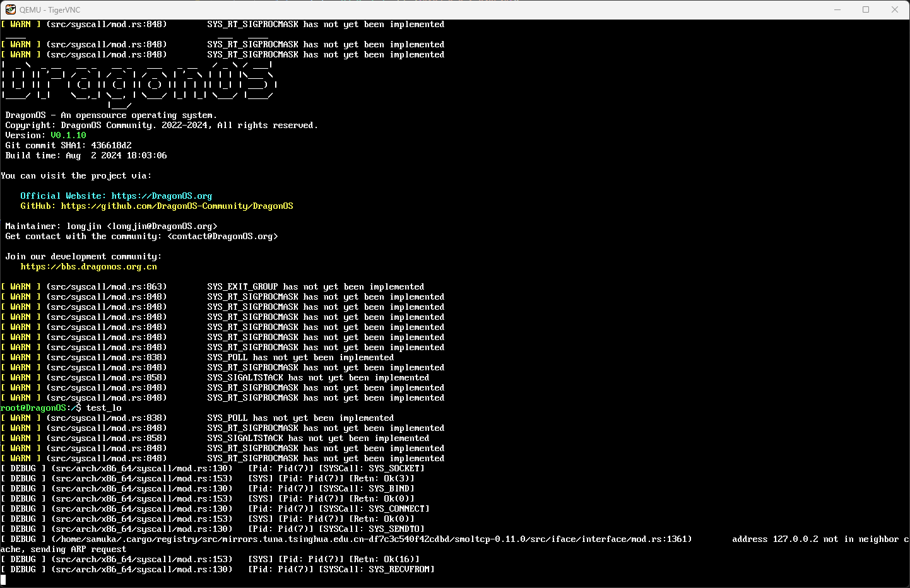Click the SYS_CONNECT debug syscall entry
Screen dimensions: 910x588
pos(399,509)
